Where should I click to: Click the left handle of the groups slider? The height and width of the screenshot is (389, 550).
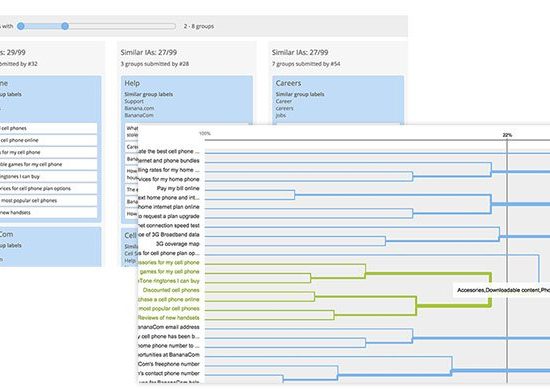point(21,26)
